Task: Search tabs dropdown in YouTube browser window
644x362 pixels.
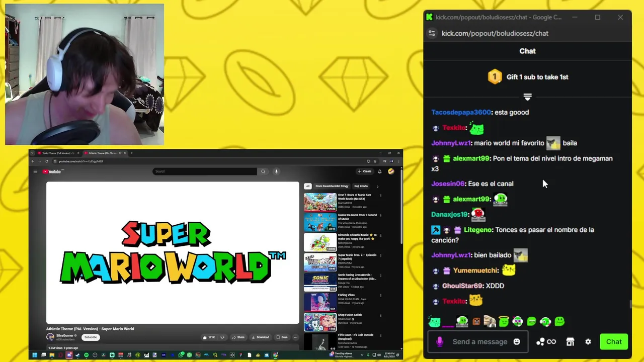Action: [x=32, y=153]
